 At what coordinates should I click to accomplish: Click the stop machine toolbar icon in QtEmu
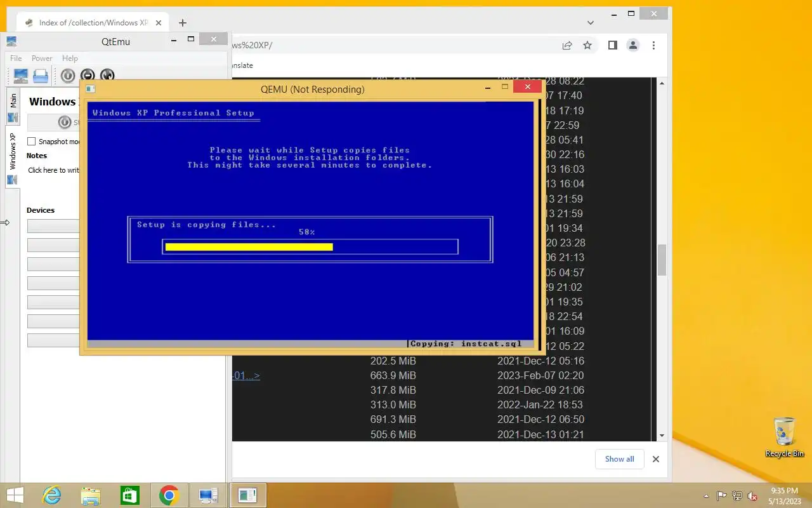pyautogui.click(x=88, y=76)
